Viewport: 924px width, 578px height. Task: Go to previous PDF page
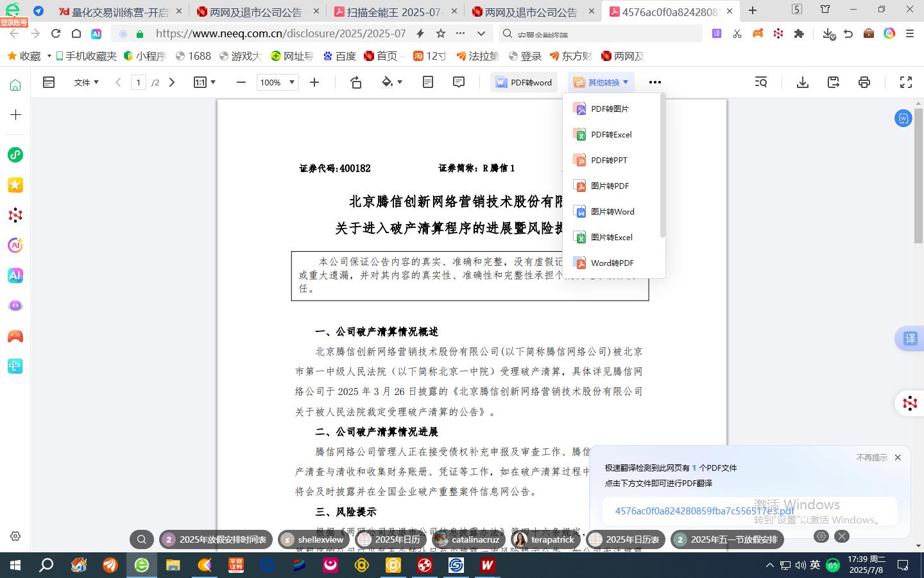click(x=118, y=82)
